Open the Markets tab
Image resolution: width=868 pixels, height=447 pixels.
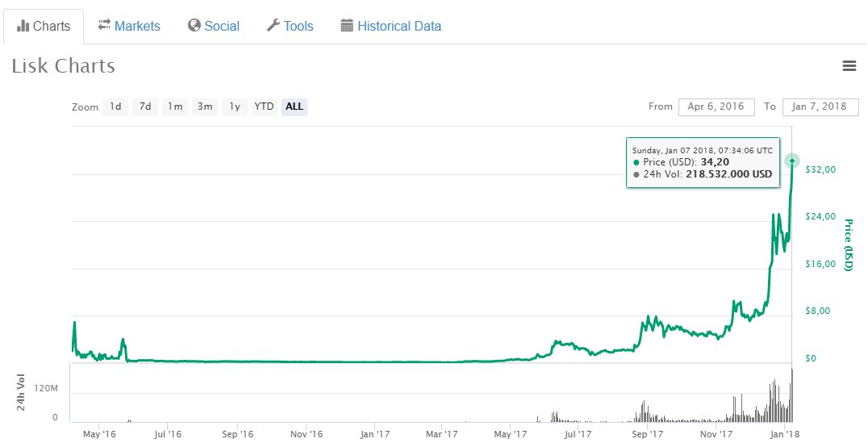coord(129,26)
